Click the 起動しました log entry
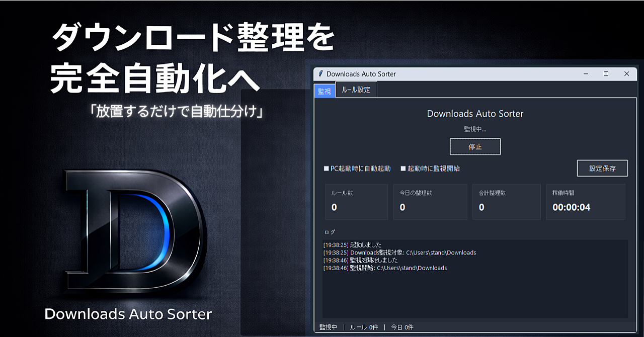 [x=352, y=245]
